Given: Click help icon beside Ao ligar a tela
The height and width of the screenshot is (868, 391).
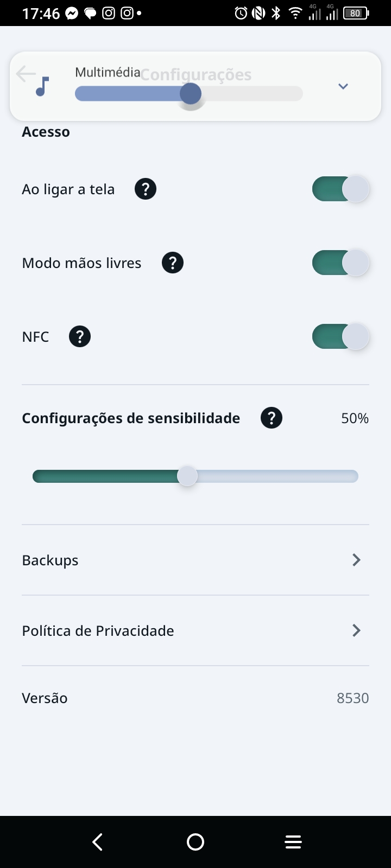Looking at the screenshot, I should pos(146,189).
